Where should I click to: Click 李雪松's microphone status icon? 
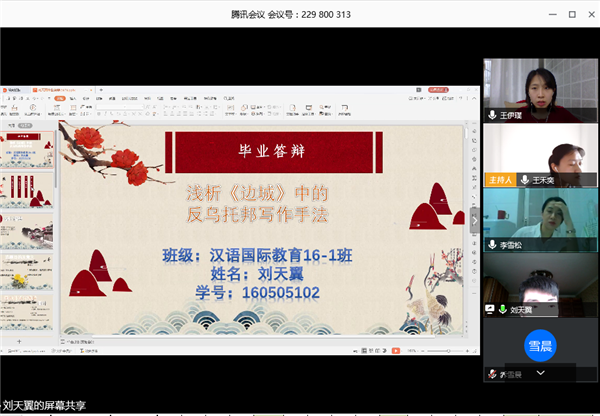(492, 245)
